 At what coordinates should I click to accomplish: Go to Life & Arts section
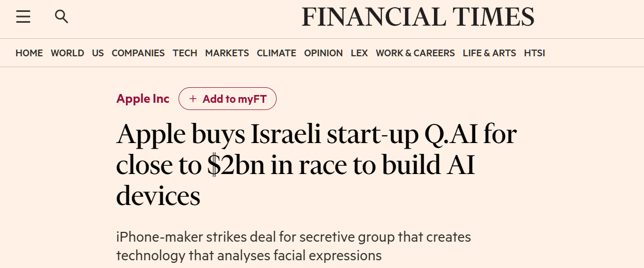[x=489, y=53]
